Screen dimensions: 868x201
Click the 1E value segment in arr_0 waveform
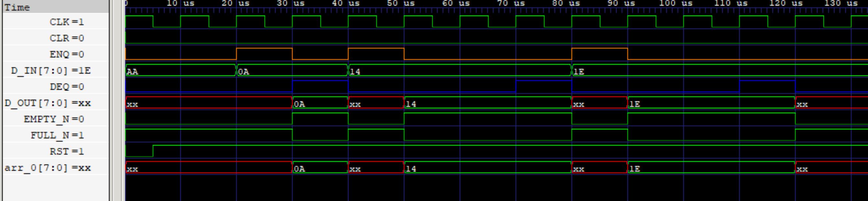click(711, 167)
